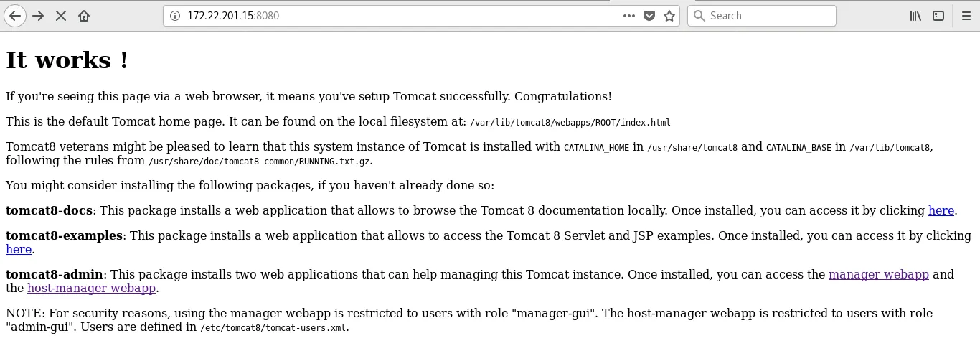Click the forward navigation arrow

pos(38,16)
